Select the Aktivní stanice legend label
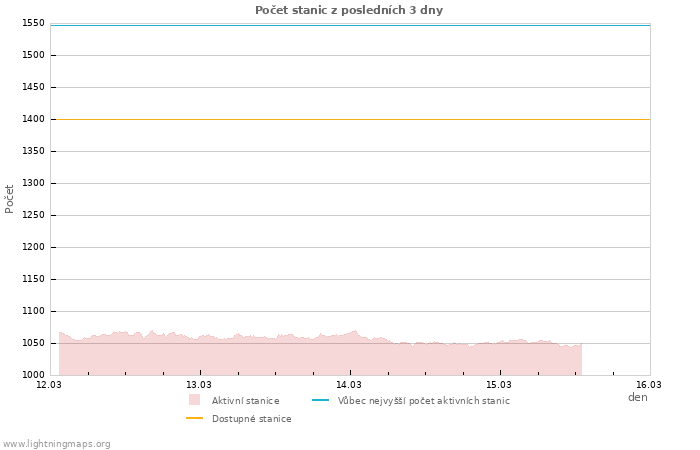This screenshot has width=700, height=450. point(245,401)
